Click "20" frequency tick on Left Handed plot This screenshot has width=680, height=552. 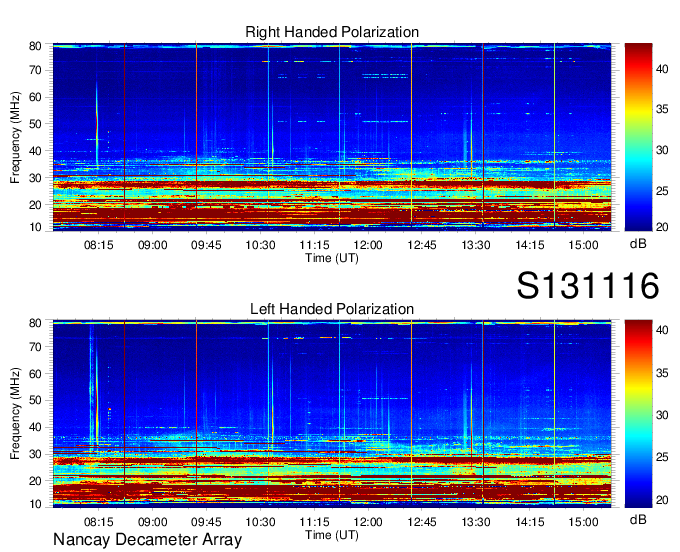click(35, 481)
